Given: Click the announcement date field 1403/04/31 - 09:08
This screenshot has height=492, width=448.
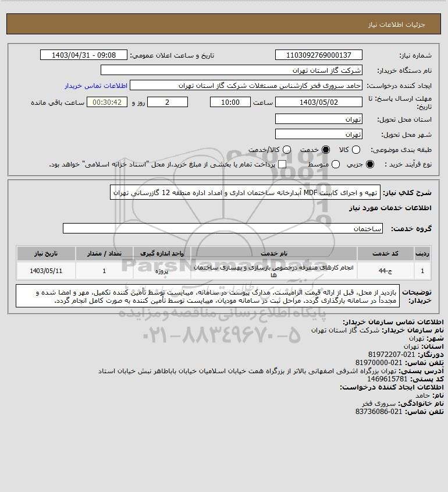Looking at the screenshot, I should [84, 55].
